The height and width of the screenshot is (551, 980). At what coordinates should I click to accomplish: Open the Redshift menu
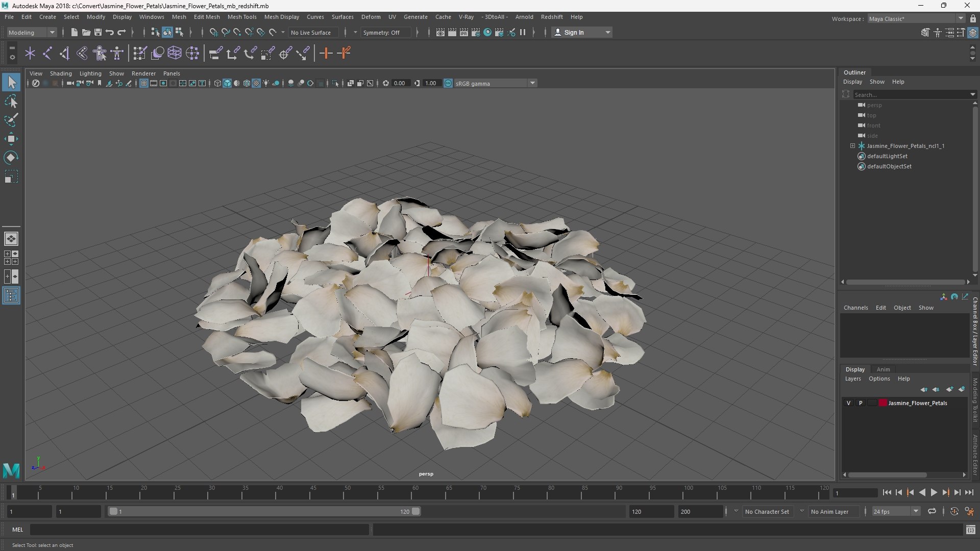[x=552, y=17]
